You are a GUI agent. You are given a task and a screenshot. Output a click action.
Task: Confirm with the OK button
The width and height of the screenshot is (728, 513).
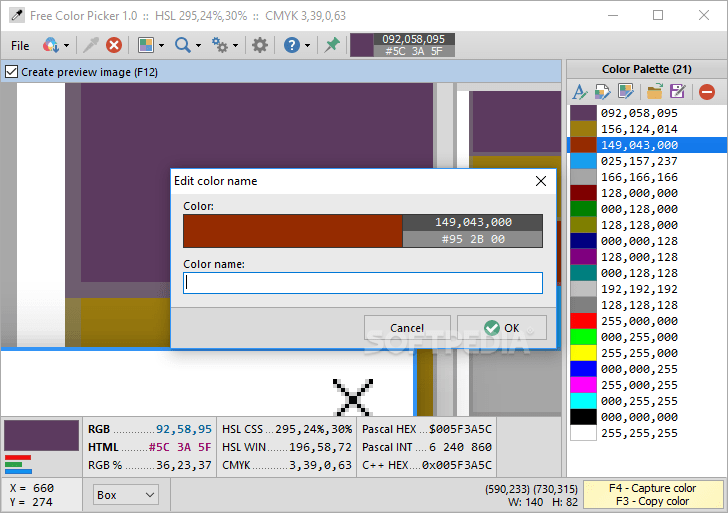tap(502, 328)
